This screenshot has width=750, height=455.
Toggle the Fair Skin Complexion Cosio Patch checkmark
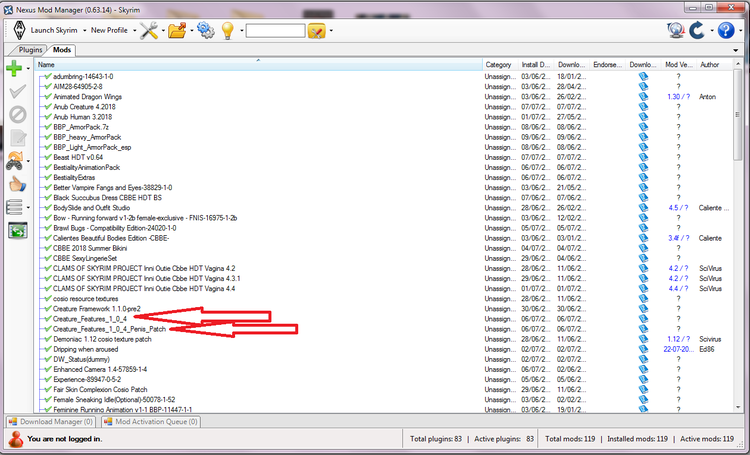pos(48,389)
